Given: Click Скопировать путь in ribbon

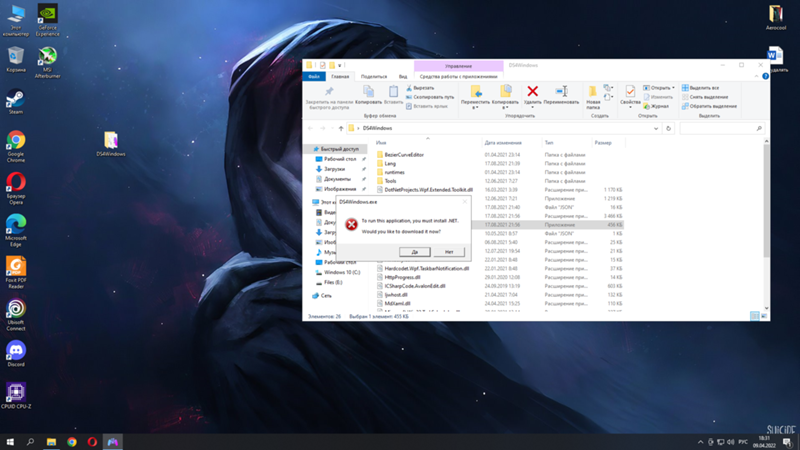Looking at the screenshot, I should [x=430, y=97].
